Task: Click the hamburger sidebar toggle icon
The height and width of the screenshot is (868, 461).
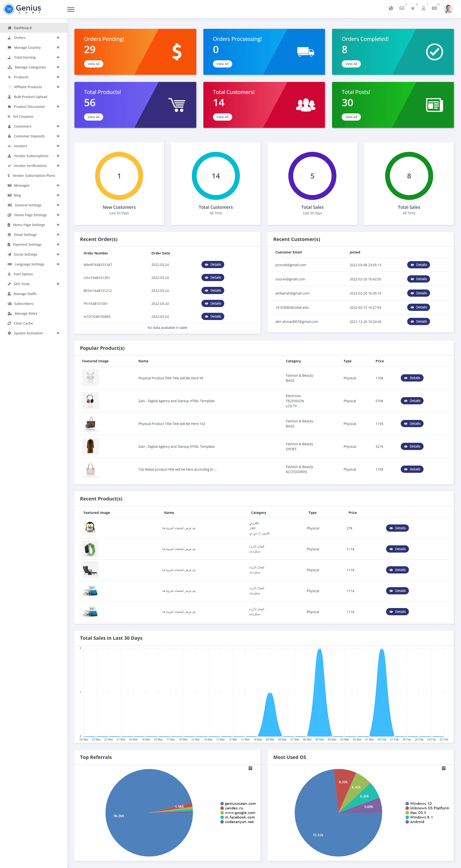Action: (71, 9)
